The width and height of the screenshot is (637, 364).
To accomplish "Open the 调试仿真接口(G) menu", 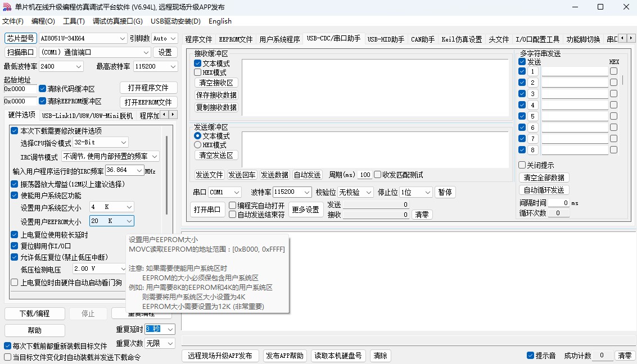I will point(118,21).
